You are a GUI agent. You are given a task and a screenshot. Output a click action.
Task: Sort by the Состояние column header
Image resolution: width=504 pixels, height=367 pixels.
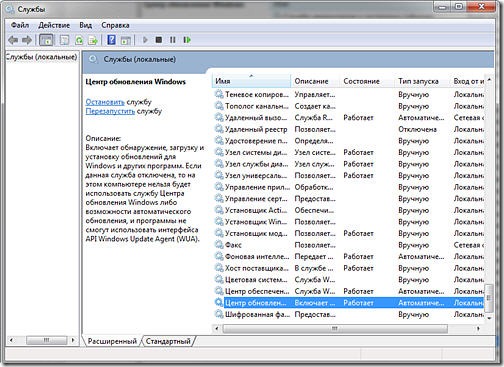pyautogui.click(x=367, y=81)
